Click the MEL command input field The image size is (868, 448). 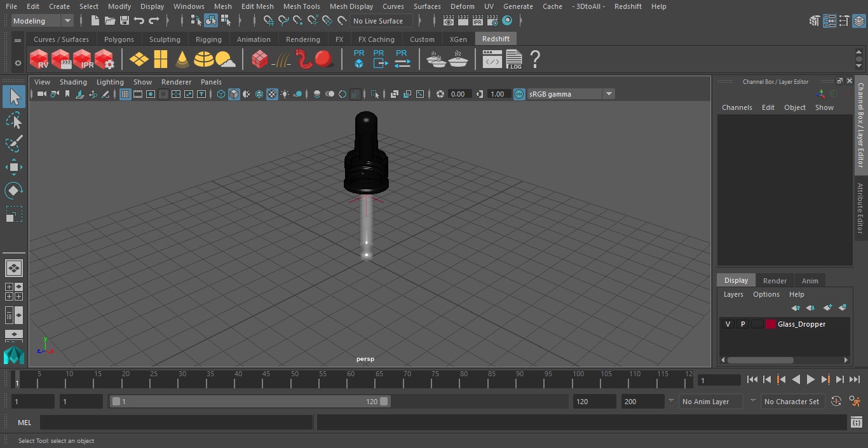tap(176, 423)
